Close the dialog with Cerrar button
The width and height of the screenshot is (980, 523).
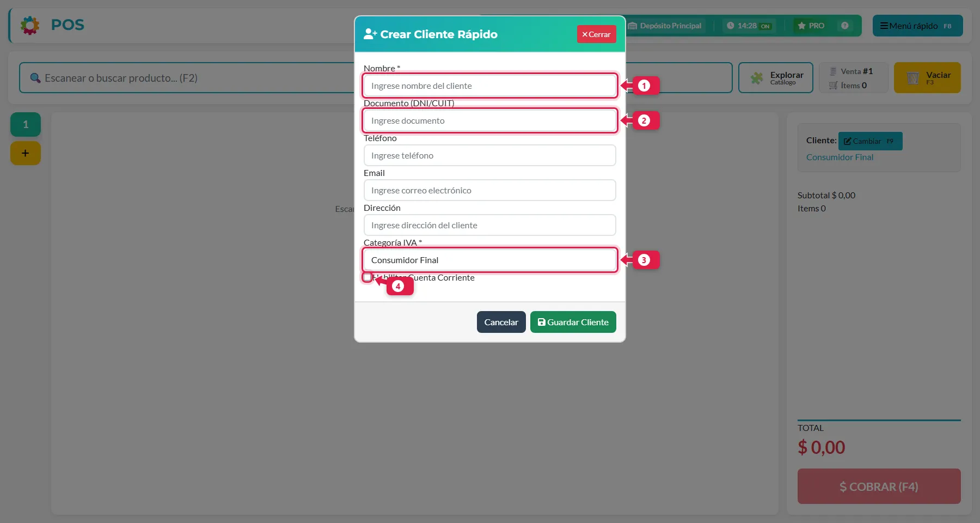(x=596, y=34)
